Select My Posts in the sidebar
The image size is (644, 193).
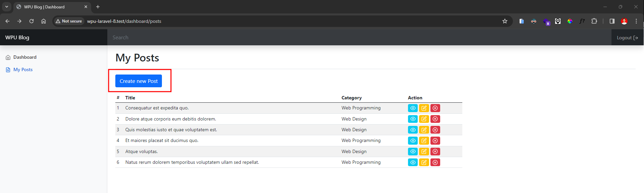(x=23, y=70)
